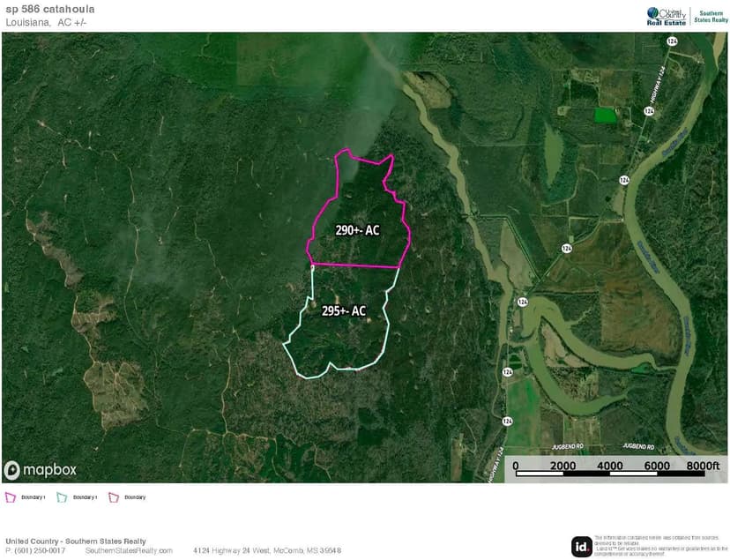Click the 124 shield beside the river bend

tap(525, 301)
